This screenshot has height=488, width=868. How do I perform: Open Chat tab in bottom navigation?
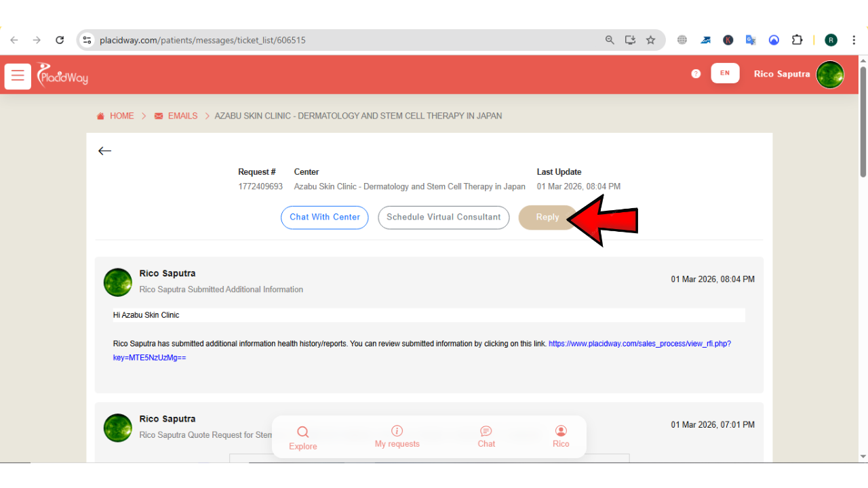pos(486,436)
